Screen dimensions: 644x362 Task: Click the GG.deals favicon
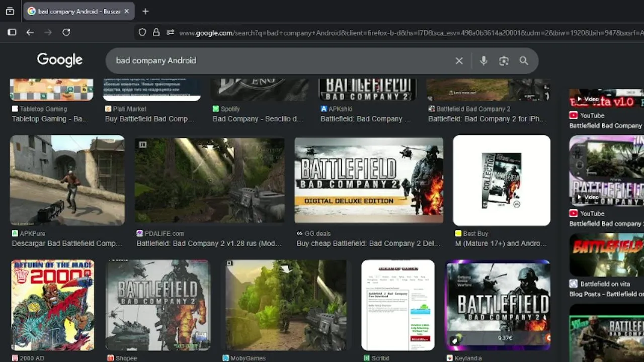(300, 233)
